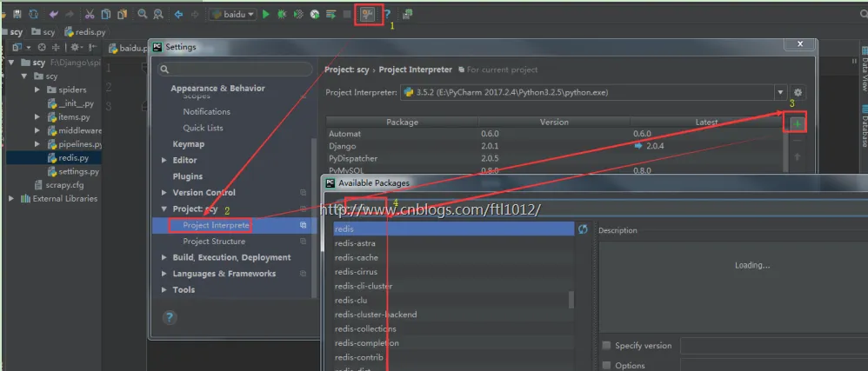
Task: Switch to the baidu.py editor tab
Action: tap(128, 48)
